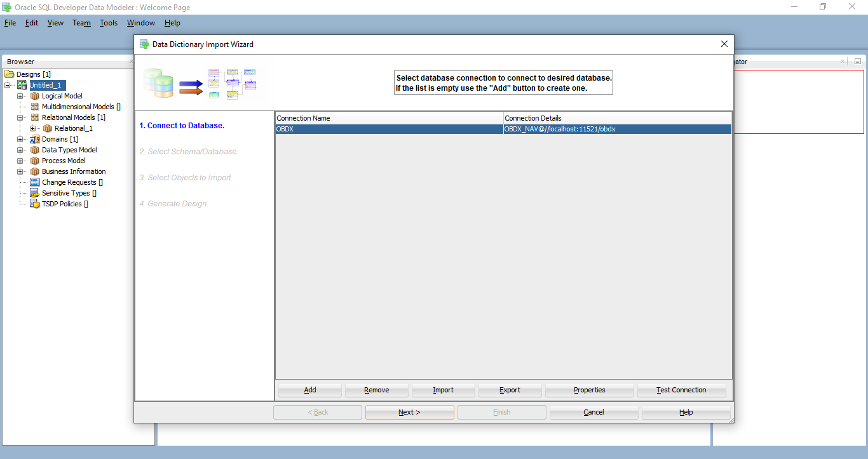
Task: Click the Logical Model cube icon
Action: coord(35,96)
